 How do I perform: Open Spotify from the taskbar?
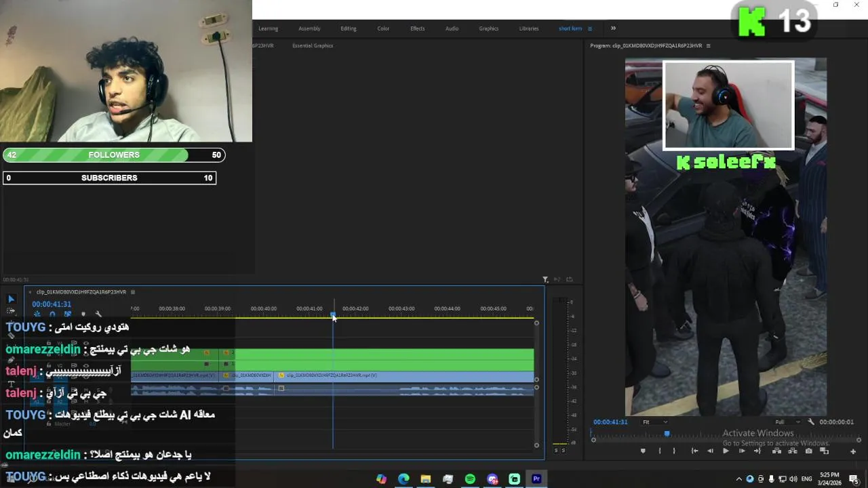click(470, 479)
